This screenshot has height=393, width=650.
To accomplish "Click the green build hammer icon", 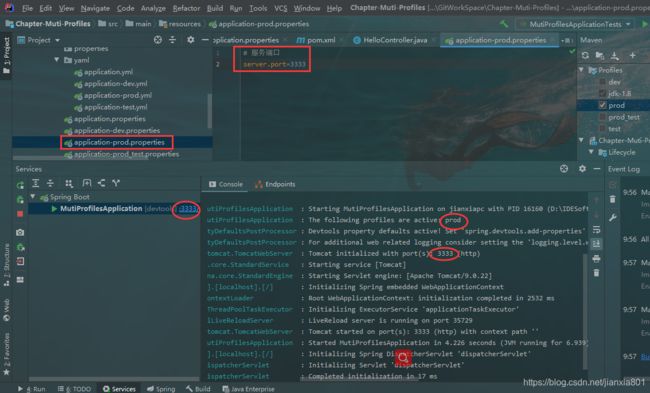I will (504, 24).
